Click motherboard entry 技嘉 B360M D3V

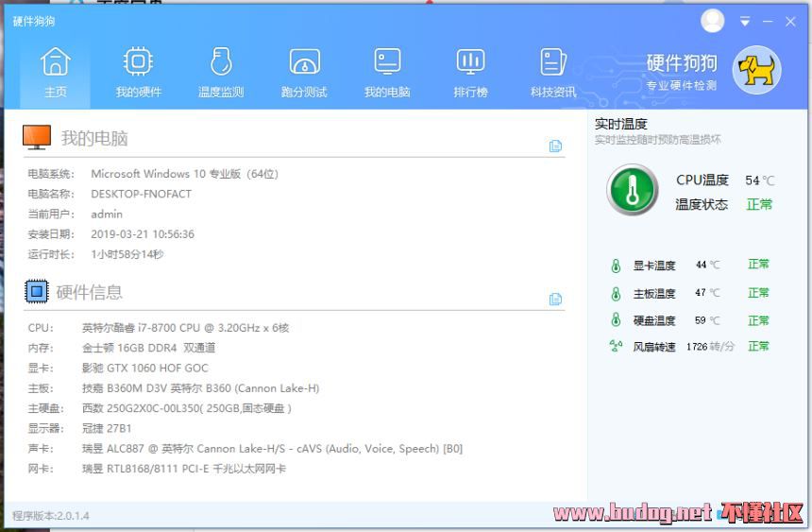pyautogui.click(x=200, y=388)
